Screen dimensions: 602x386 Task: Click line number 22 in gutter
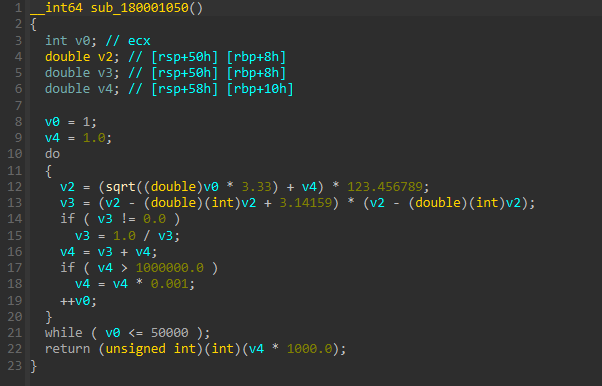pyautogui.click(x=15, y=349)
